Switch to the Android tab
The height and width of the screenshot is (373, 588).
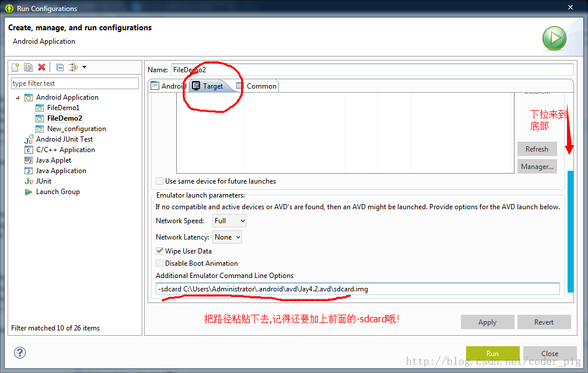click(169, 86)
